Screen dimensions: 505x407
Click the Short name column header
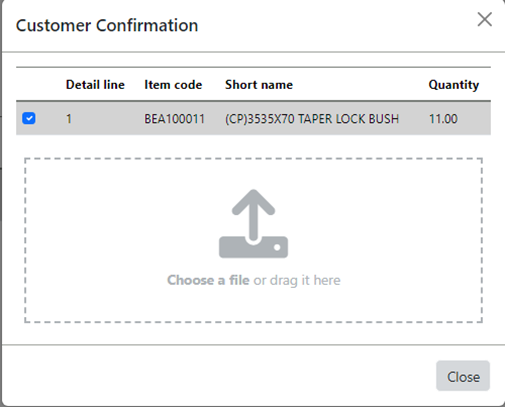click(259, 85)
